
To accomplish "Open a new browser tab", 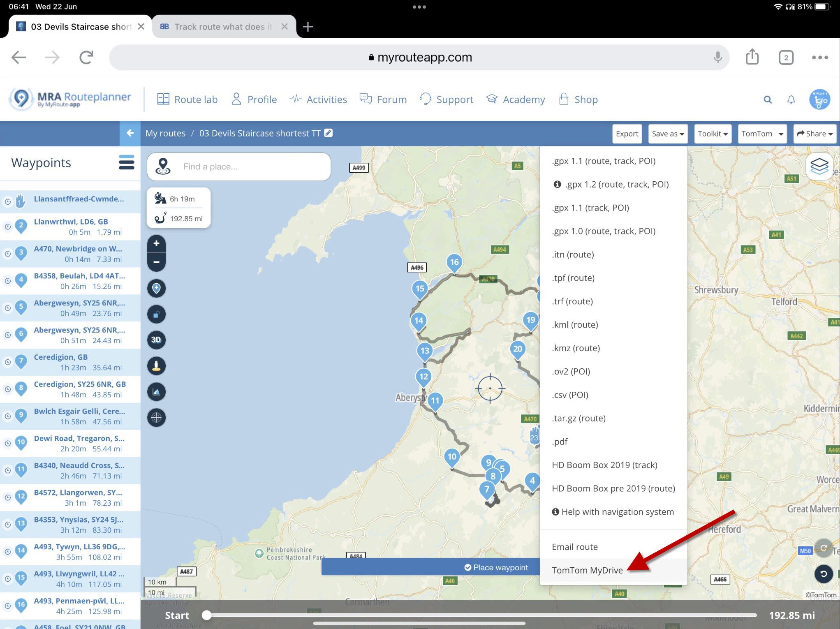I will pyautogui.click(x=308, y=27).
